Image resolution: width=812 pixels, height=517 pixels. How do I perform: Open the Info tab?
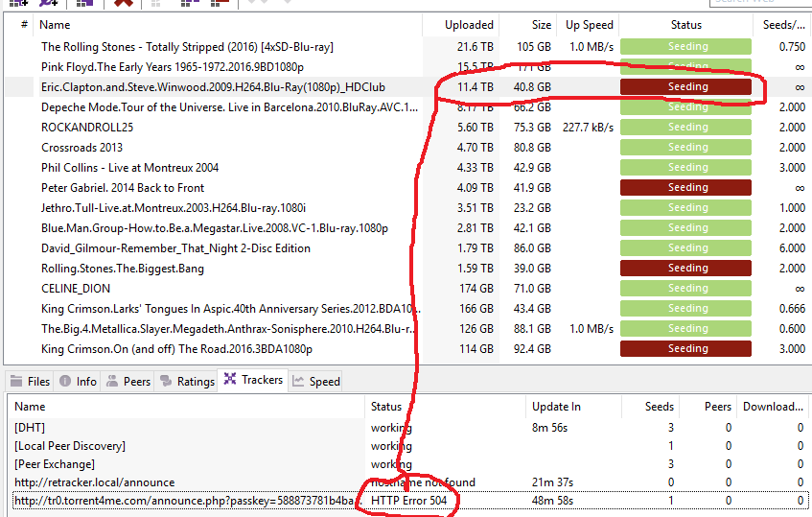[x=79, y=381]
